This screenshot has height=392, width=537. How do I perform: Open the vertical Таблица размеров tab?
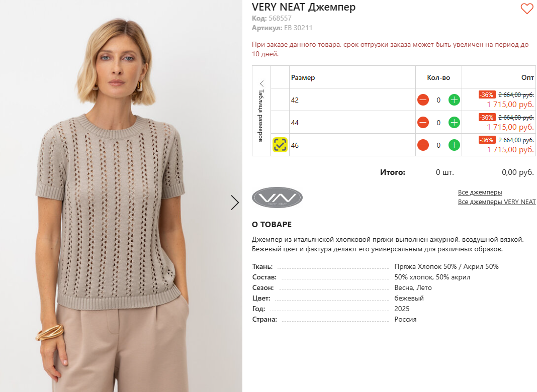(x=261, y=116)
